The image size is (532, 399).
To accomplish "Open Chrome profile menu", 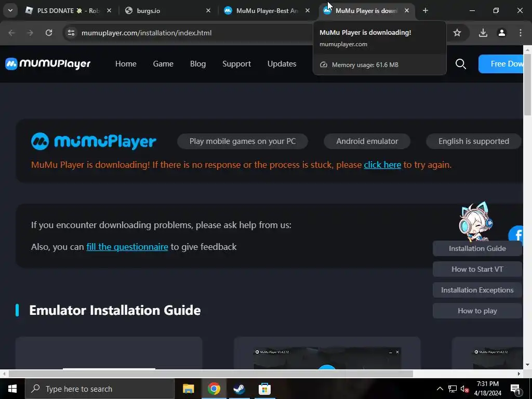I will tap(501, 33).
